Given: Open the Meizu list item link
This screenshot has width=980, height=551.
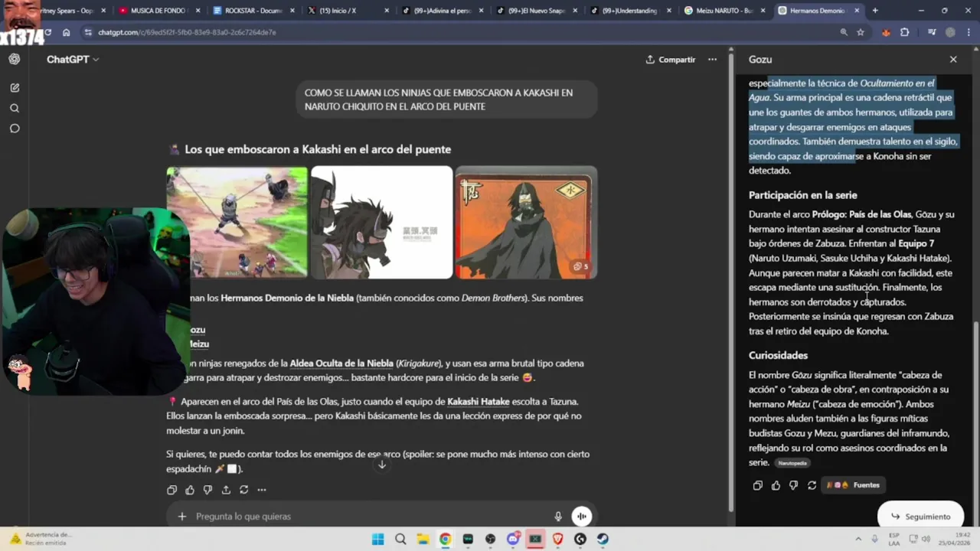Looking at the screenshot, I should point(199,344).
